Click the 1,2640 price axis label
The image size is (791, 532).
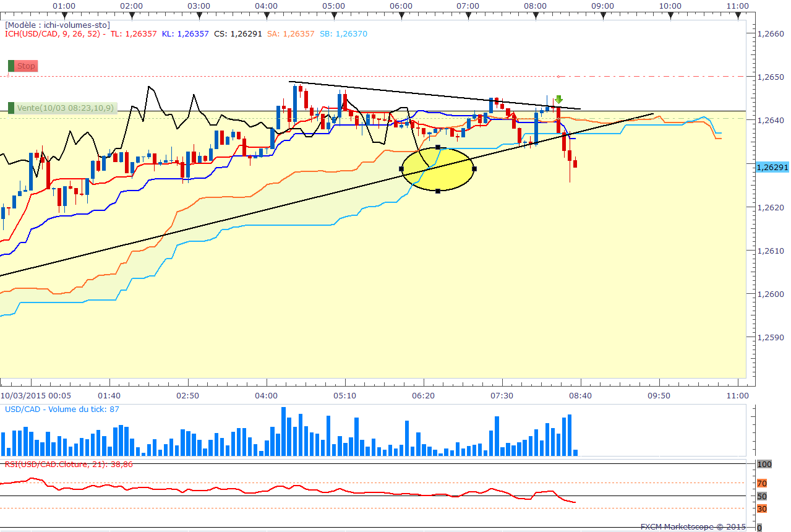[x=771, y=121]
